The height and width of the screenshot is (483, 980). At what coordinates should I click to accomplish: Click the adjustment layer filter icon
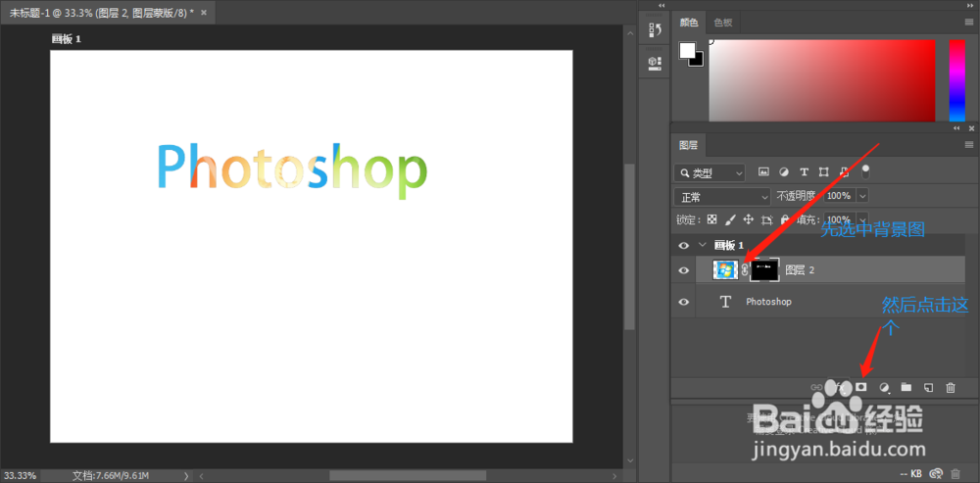tap(784, 171)
